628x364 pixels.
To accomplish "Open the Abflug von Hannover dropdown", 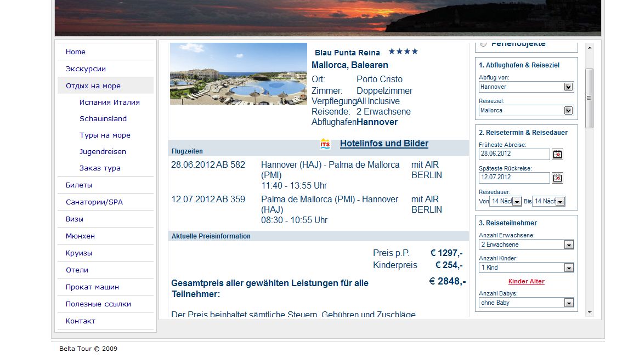I will pos(527,87).
